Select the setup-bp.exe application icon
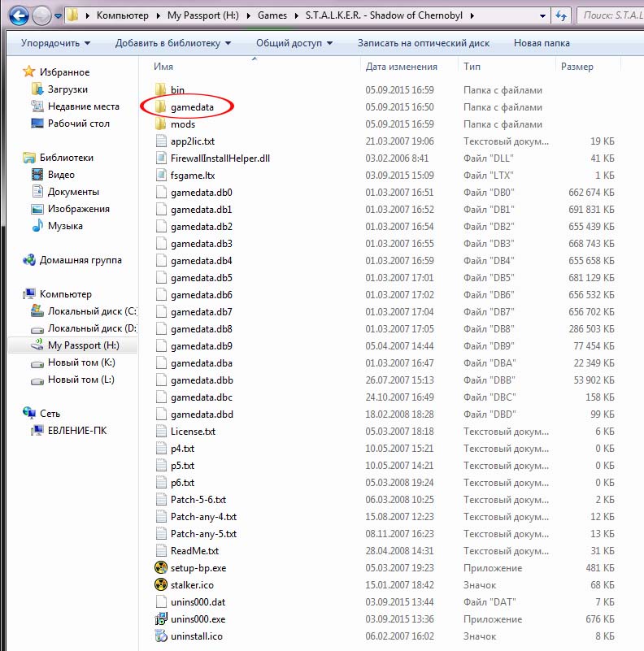This screenshot has width=644, height=651. click(x=160, y=568)
